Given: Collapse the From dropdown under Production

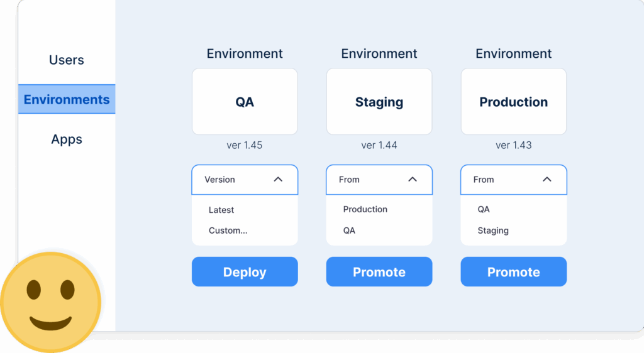Looking at the screenshot, I should (x=513, y=180).
